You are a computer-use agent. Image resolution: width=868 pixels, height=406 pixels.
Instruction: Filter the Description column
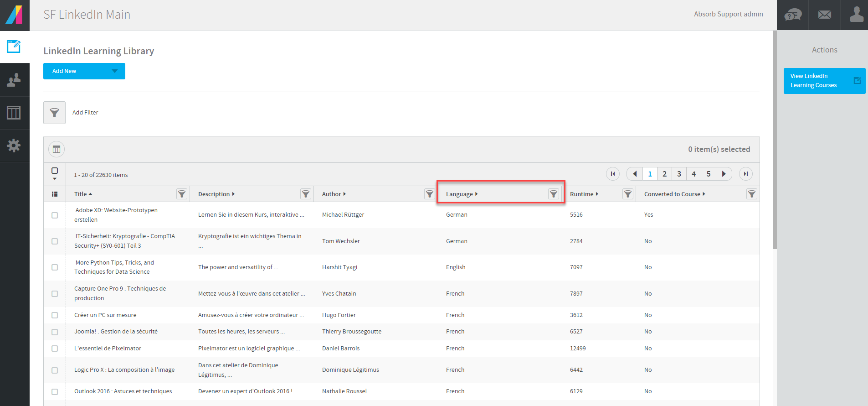point(306,194)
